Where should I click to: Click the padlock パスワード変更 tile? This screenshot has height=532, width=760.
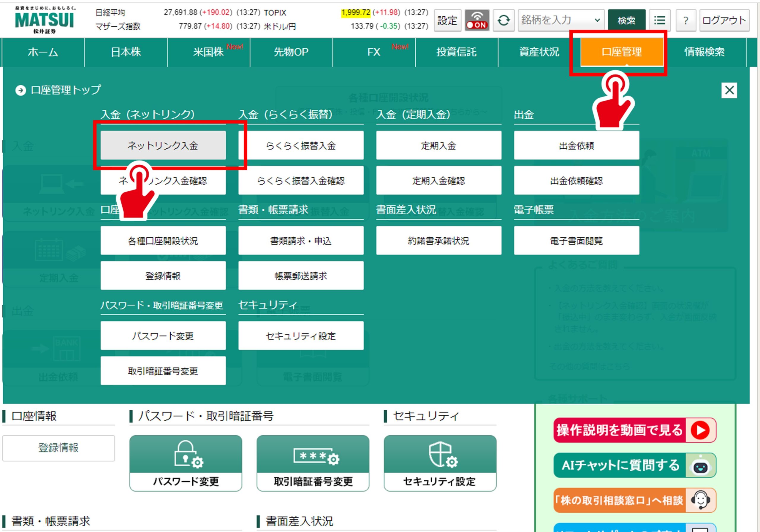[186, 463]
